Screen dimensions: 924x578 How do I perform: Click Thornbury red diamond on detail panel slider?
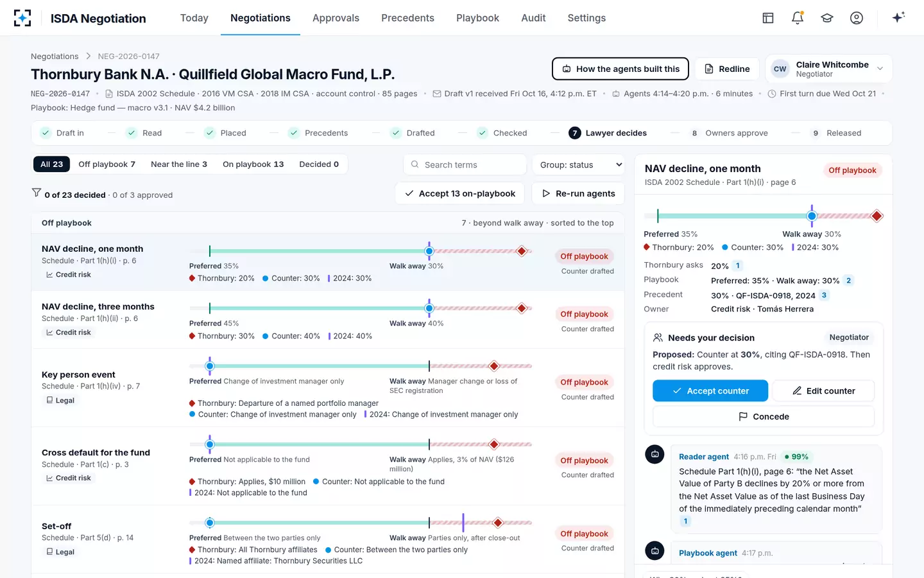pyautogui.click(x=877, y=216)
